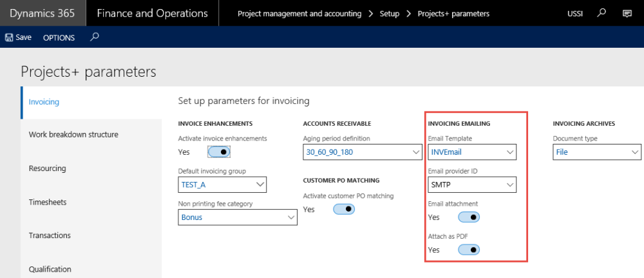Toggle the Attach as PDF switch

(469, 249)
